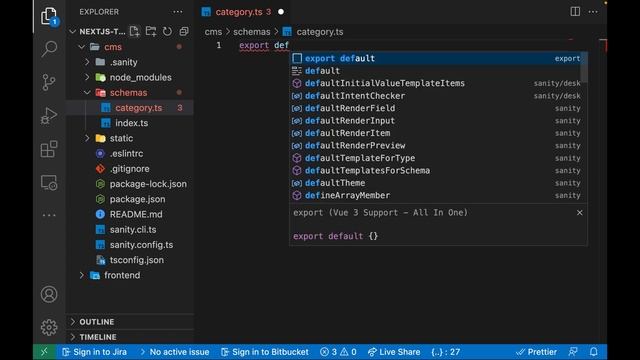
Task: Click schemas in the breadcrumb
Action: coord(251,32)
